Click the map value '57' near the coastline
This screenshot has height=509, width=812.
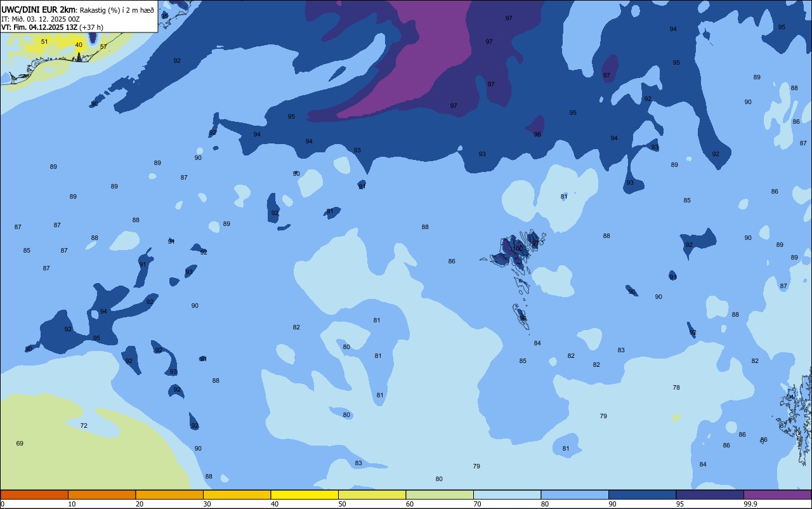(x=103, y=47)
